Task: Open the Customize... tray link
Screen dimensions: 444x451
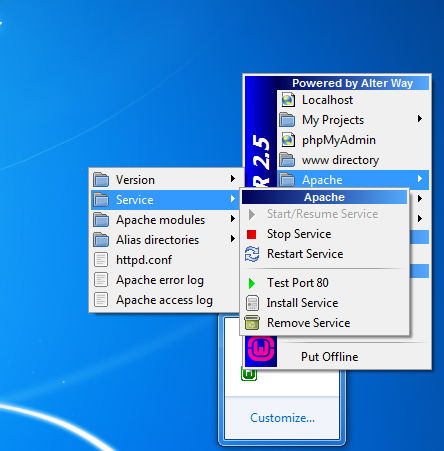Action: (x=282, y=418)
